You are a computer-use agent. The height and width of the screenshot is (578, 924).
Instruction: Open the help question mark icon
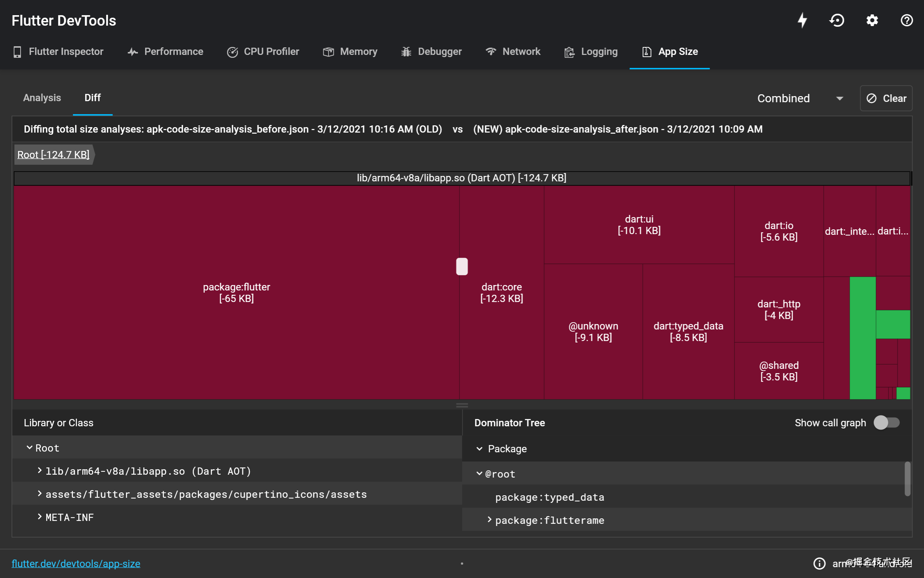tap(906, 20)
